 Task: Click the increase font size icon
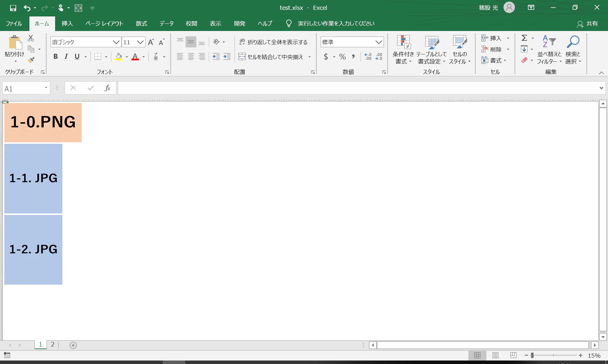click(x=151, y=42)
